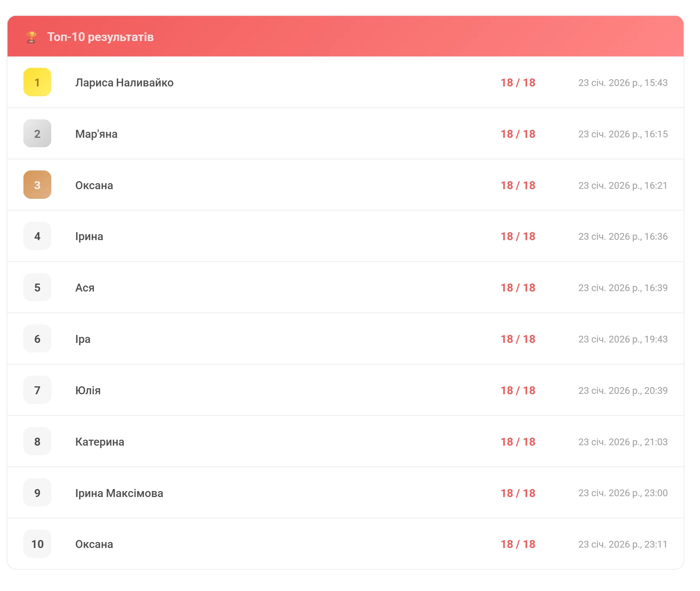Click the Топ-10 результатів header title
This screenshot has width=700, height=591.
tap(100, 37)
